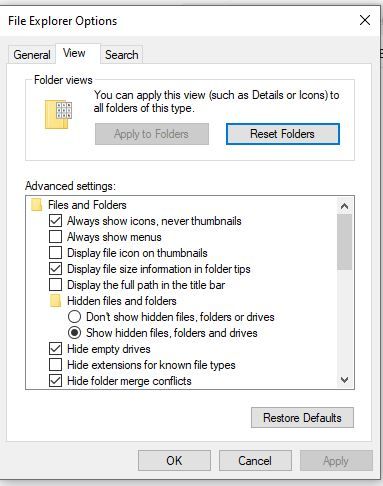Image resolution: width=383 pixels, height=486 pixels.
Task: Click Restore Defaults button
Action: (302, 418)
